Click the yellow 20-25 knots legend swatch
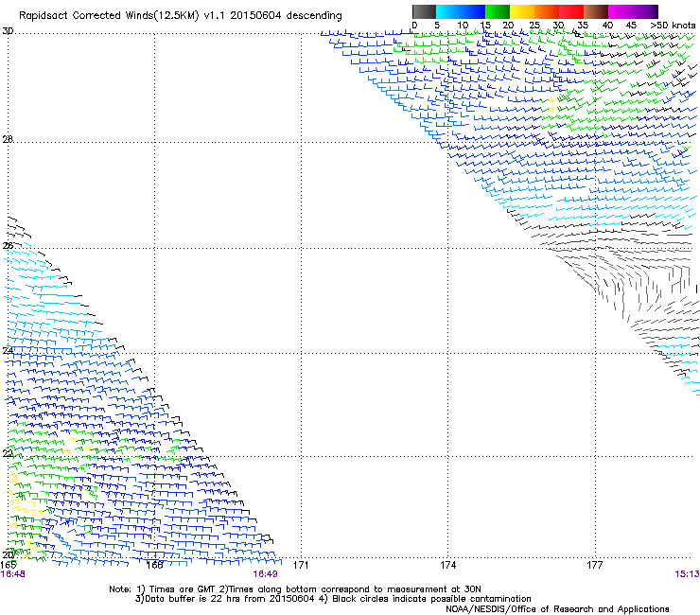700x615 pixels. 522,11
